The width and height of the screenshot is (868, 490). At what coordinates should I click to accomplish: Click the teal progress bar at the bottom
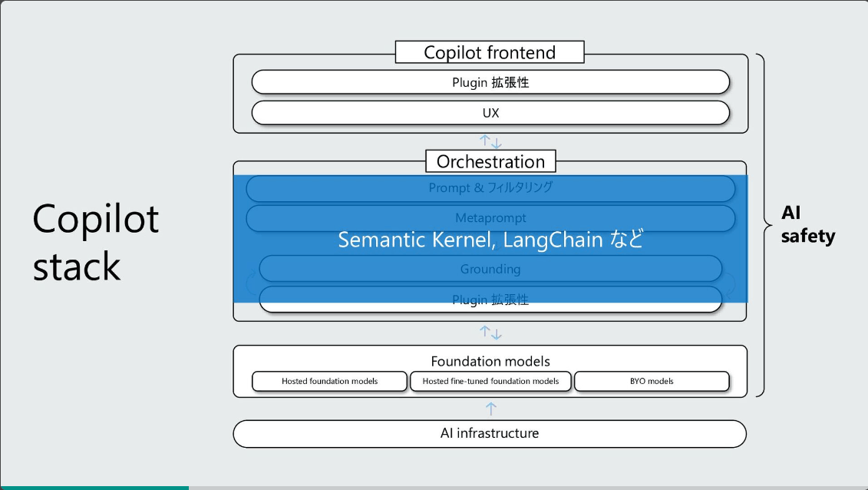click(x=94, y=488)
